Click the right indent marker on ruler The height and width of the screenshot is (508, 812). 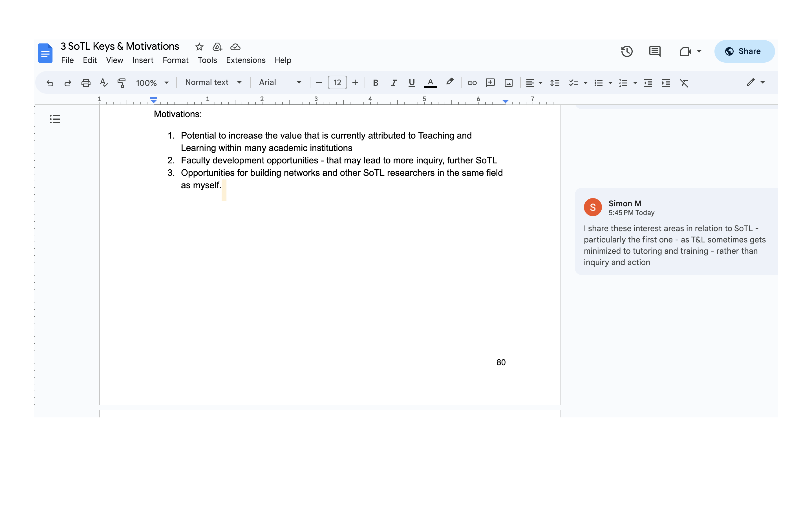coord(505,102)
